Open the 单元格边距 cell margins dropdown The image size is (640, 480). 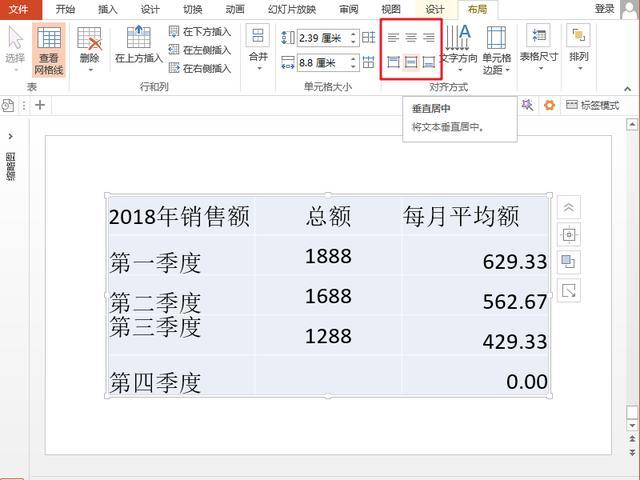coord(496,50)
